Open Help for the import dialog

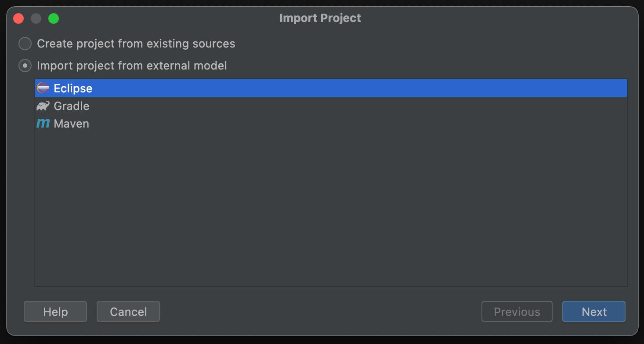(55, 311)
